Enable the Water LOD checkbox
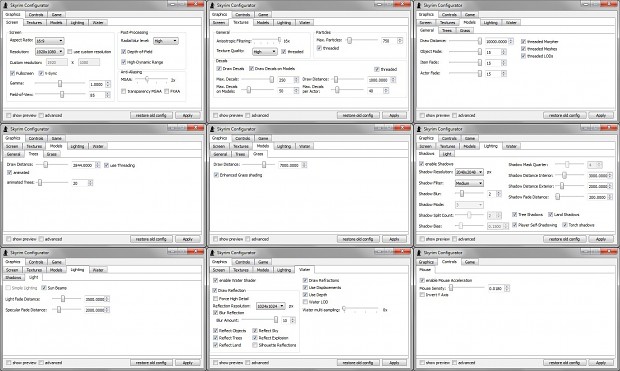 [305, 302]
